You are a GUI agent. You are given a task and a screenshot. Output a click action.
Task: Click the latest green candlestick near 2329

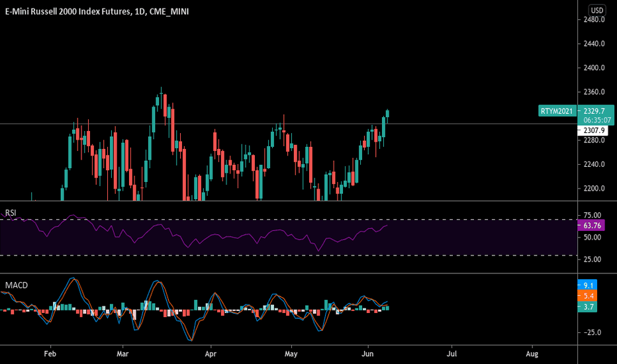click(x=387, y=114)
